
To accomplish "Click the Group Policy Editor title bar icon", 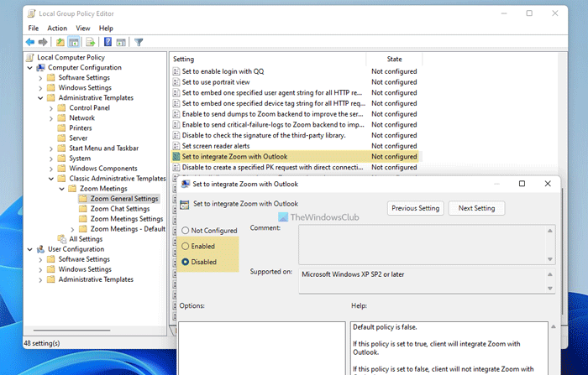I will coord(32,13).
